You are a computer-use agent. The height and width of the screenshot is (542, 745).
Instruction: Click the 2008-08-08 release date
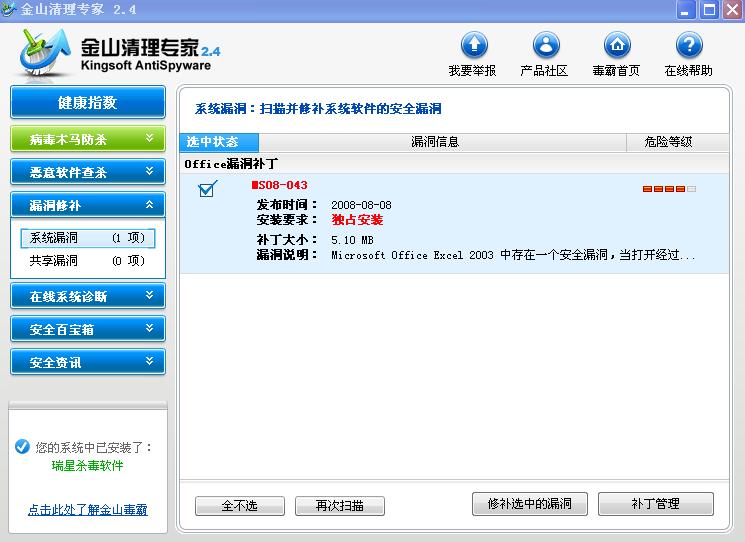[361, 205]
